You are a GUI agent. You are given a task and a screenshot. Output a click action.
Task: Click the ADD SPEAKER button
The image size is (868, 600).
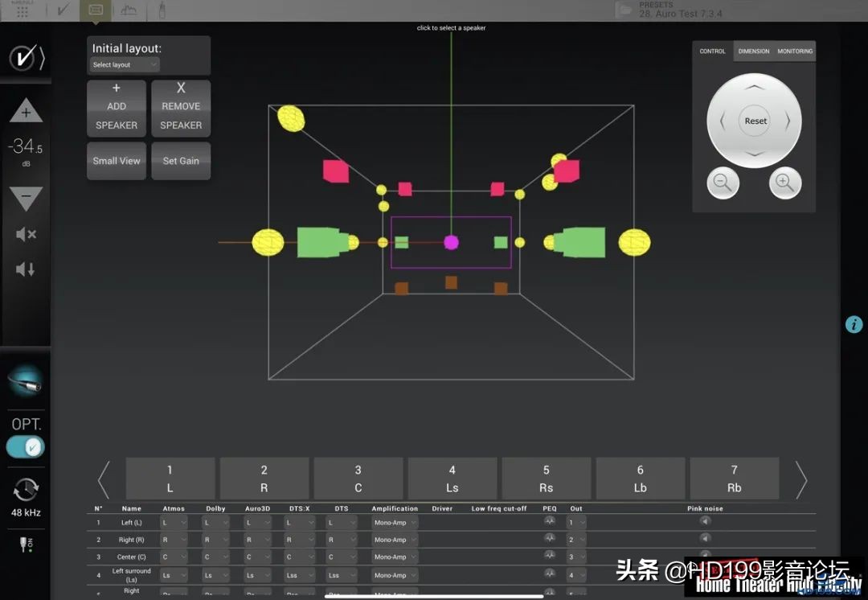click(117, 108)
